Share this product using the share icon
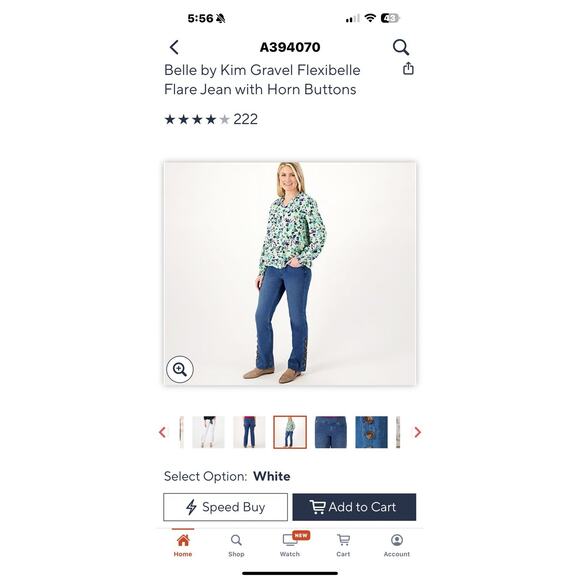This screenshot has height=580, width=580. (408, 68)
